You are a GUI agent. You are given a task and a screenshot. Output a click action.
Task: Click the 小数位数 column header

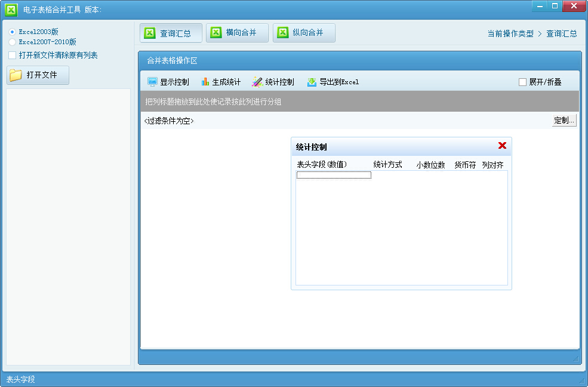[430, 165]
